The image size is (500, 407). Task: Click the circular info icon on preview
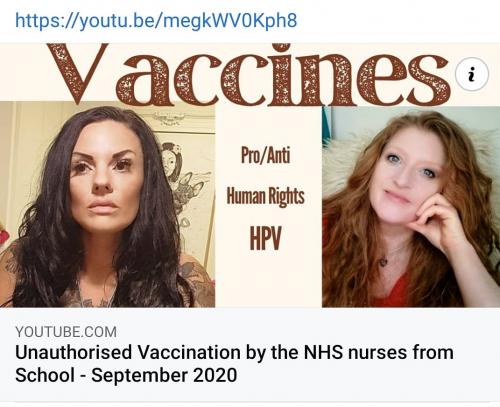point(472,74)
